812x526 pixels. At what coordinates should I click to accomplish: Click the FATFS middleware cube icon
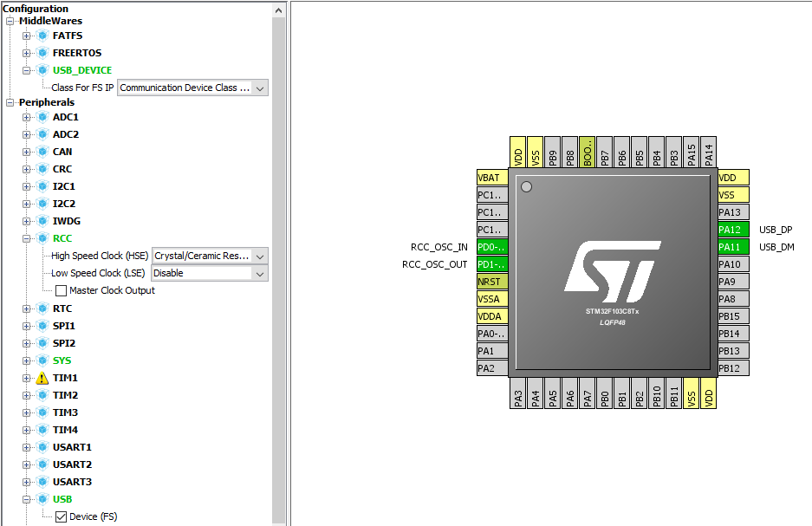[x=43, y=36]
